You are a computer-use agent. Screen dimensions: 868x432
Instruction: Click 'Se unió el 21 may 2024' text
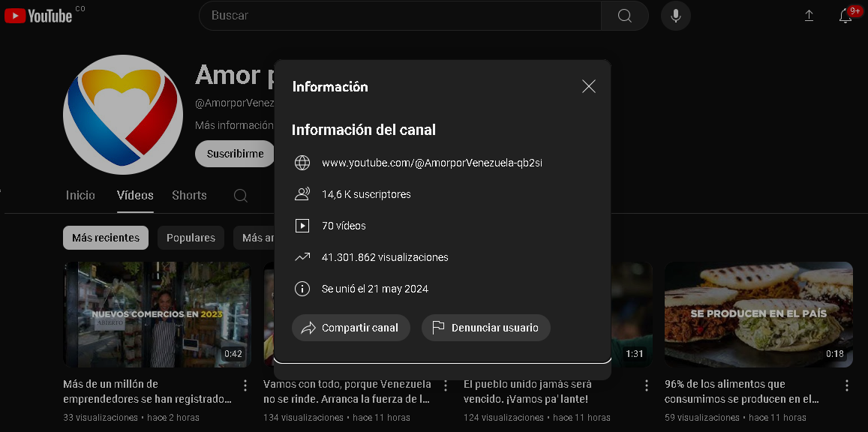click(375, 289)
